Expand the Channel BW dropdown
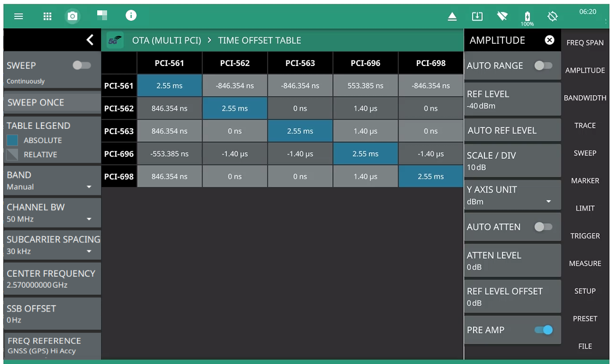 (x=52, y=213)
